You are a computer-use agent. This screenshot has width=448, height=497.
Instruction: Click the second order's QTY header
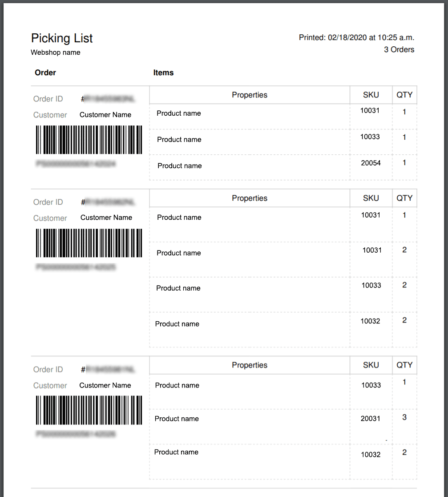404,198
